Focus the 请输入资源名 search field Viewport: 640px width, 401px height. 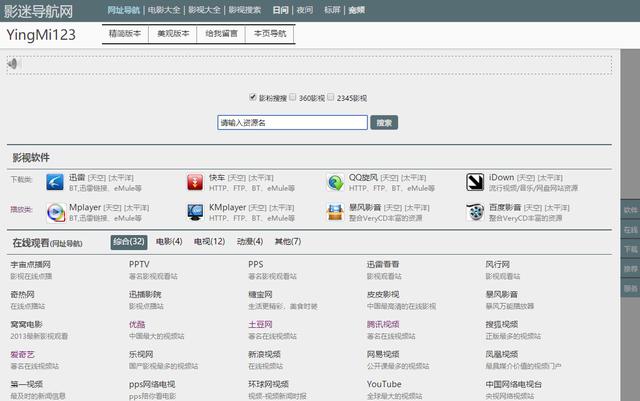point(292,123)
